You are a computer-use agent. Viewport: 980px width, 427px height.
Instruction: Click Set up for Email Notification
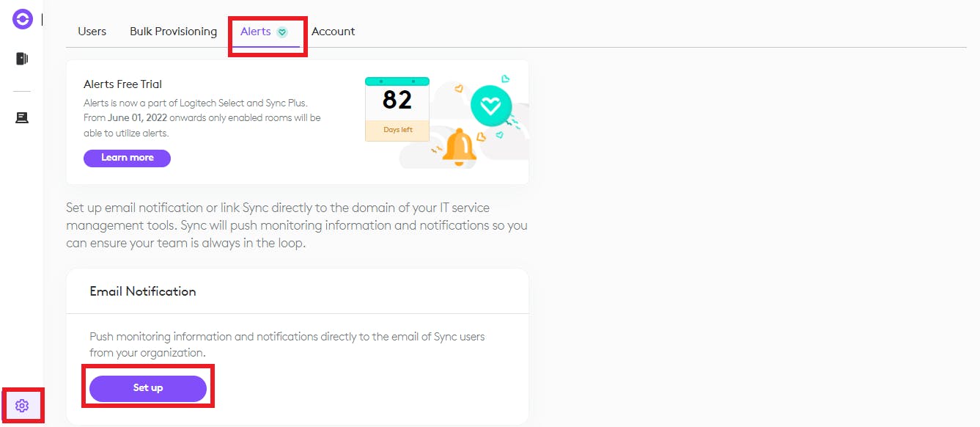pos(148,388)
